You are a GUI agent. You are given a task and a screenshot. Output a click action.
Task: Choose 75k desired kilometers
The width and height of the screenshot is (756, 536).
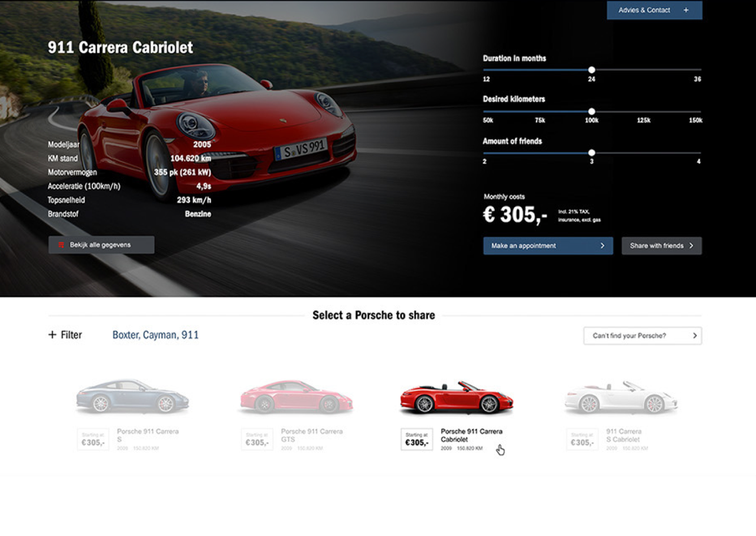pyautogui.click(x=540, y=121)
